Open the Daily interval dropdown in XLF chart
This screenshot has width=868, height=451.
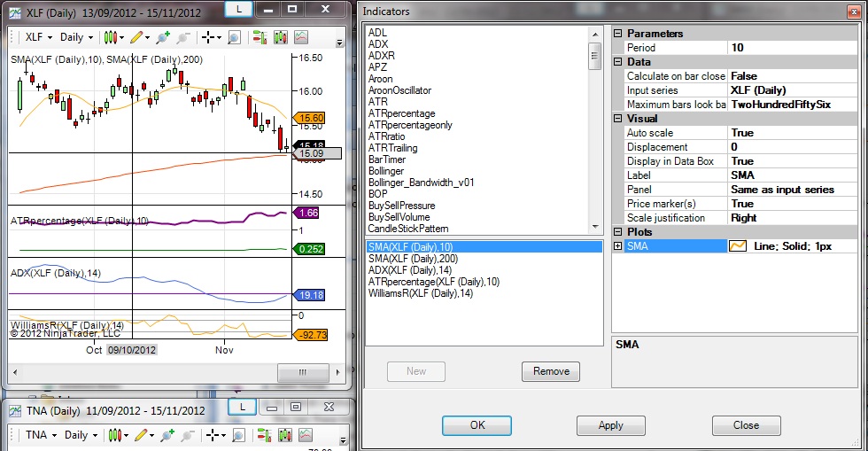click(76, 37)
